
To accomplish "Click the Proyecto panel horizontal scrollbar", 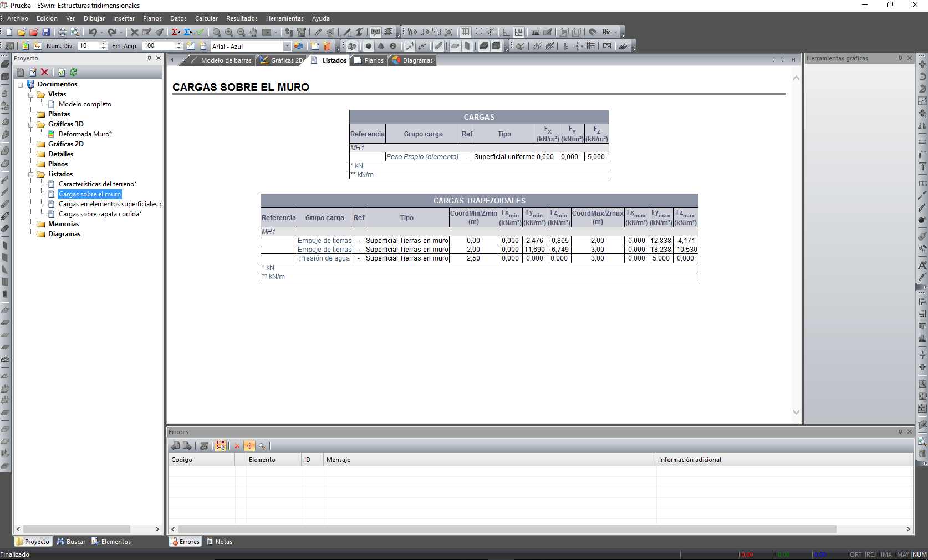I will 77,530.
